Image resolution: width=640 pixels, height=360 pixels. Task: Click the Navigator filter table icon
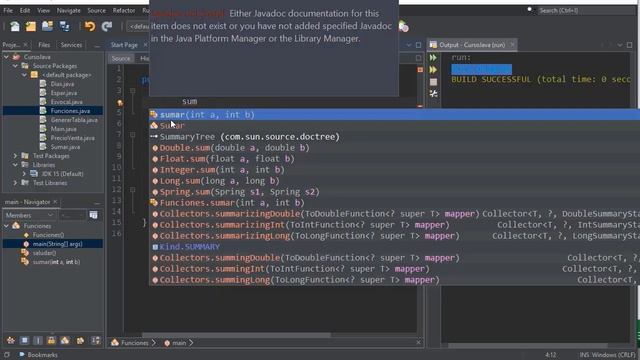[93, 215]
